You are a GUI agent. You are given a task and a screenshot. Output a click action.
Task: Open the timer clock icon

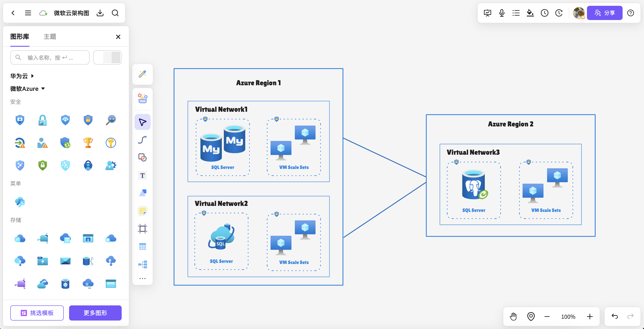544,13
